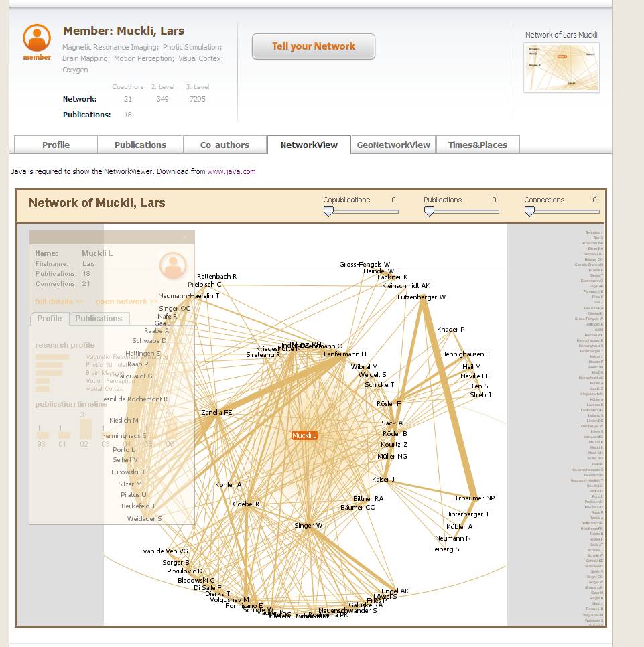Viewport: 644px width, 647px height.
Task: Click the Kübler A node
Action: tap(460, 527)
